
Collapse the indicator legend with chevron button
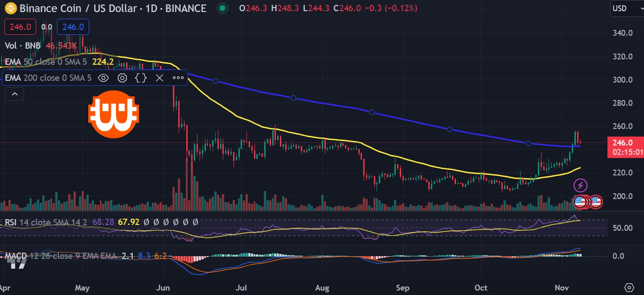15,94
